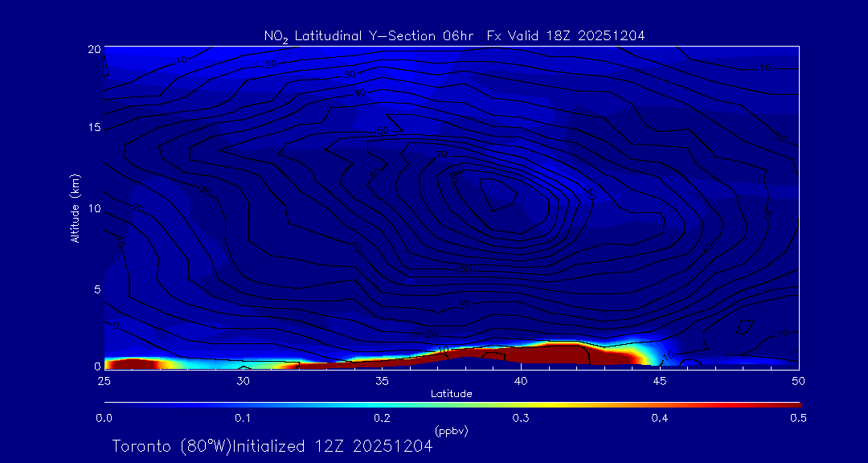Image resolution: width=868 pixels, height=463 pixels.
Task: Click the altitude axis tick label "20"
Action: pyautogui.click(x=94, y=48)
